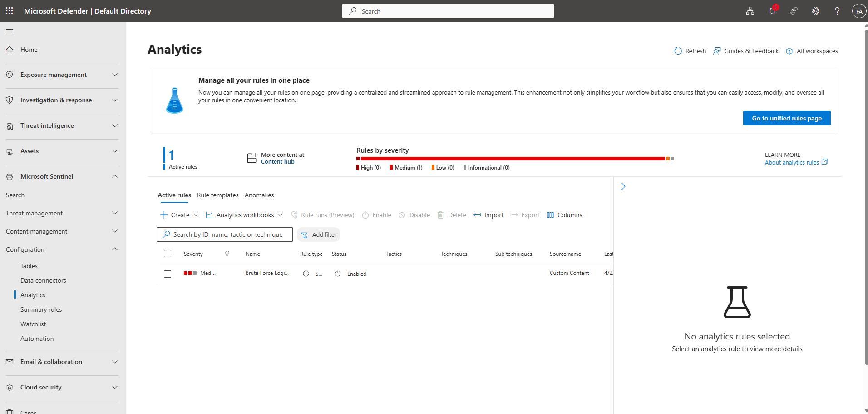
Task: Click the Threat intelligence sidebar icon
Action: tap(10, 126)
